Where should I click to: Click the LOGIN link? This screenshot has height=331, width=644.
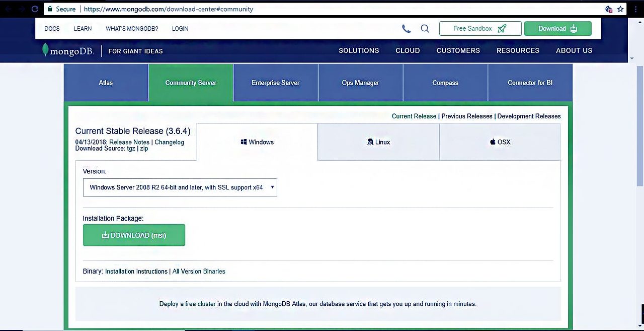click(180, 29)
